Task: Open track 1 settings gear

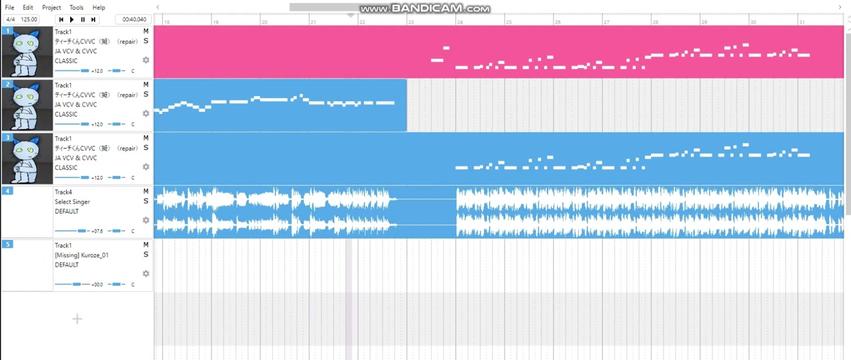Action: 145,60
